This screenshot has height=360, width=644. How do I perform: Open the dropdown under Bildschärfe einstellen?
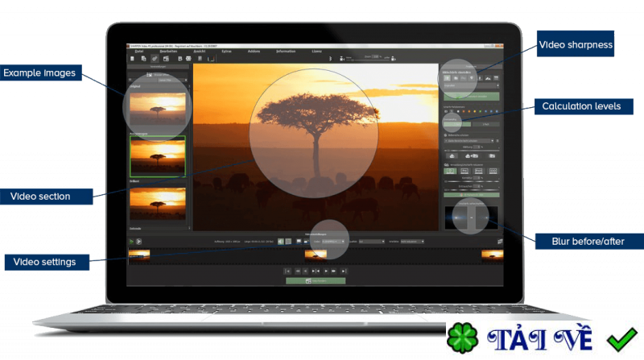[x=472, y=85]
